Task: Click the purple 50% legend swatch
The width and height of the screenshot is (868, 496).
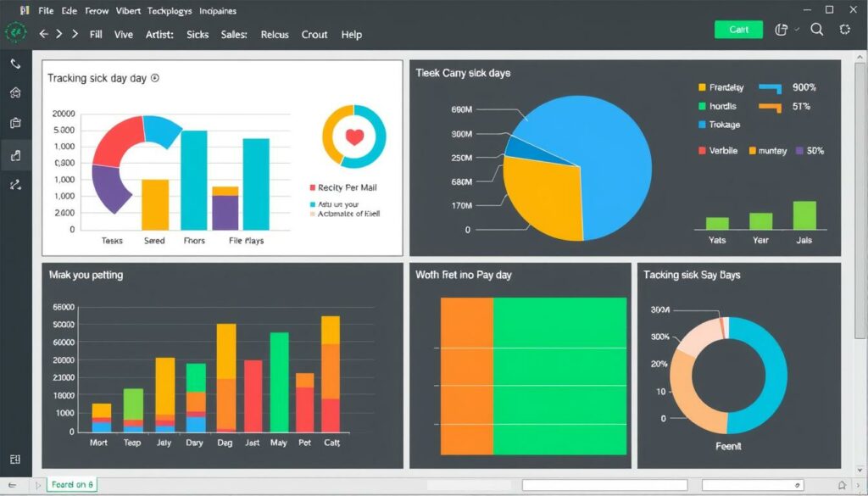Action: 799,151
